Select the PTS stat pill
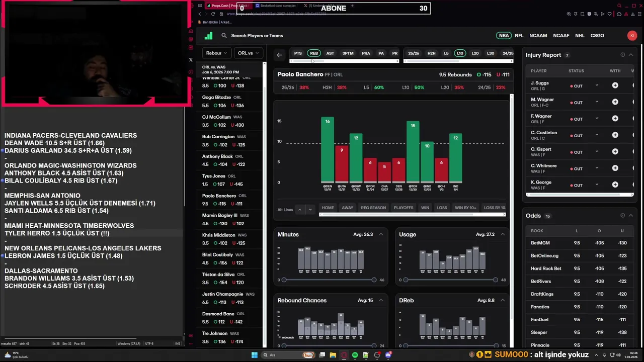644x362 pixels. [298, 53]
